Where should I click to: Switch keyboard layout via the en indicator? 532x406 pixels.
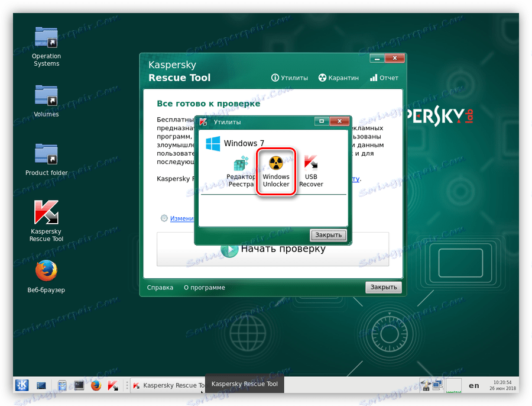(473, 385)
